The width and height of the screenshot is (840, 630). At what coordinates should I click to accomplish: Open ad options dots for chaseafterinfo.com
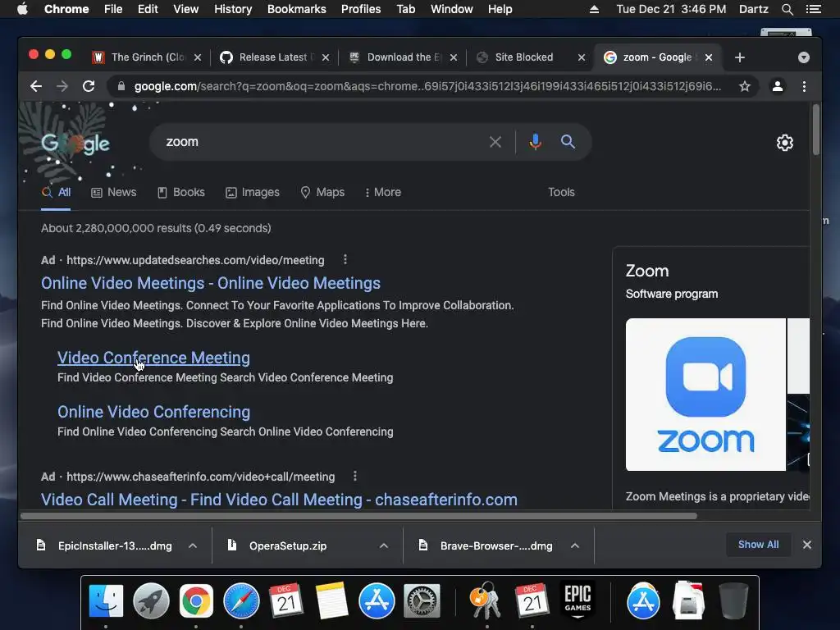tap(354, 477)
